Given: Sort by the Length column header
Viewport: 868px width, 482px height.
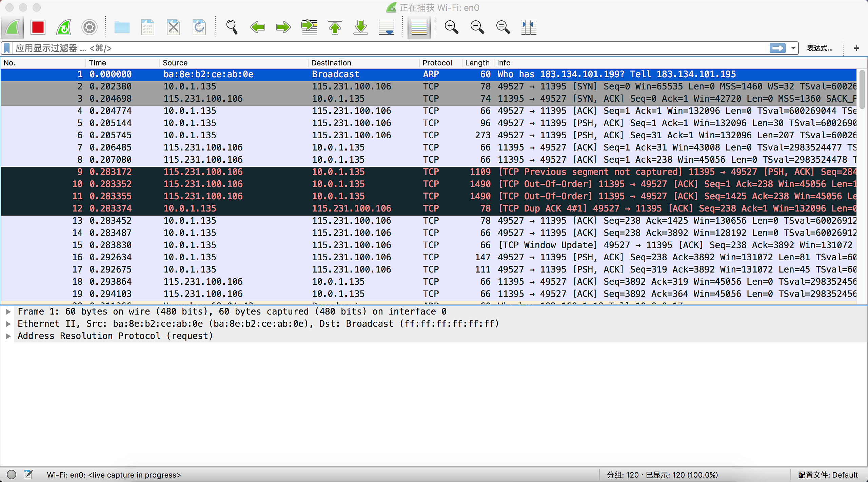Looking at the screenshot, I should [x=477, y=63].
